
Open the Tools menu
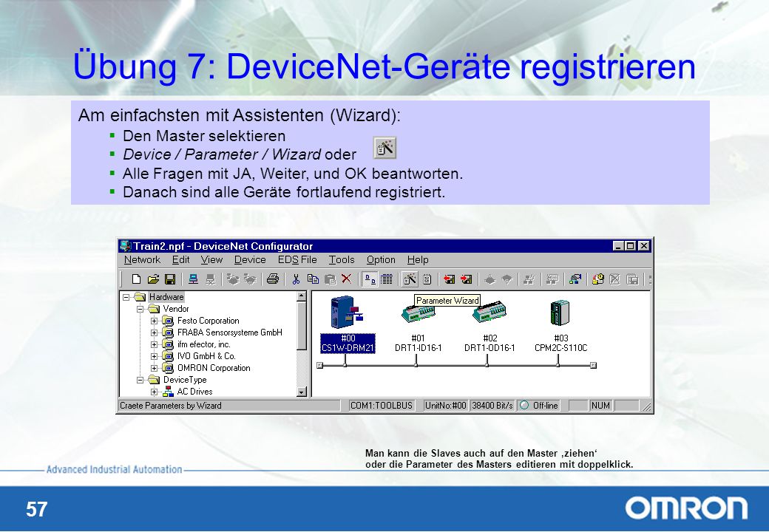coord(342,259)
